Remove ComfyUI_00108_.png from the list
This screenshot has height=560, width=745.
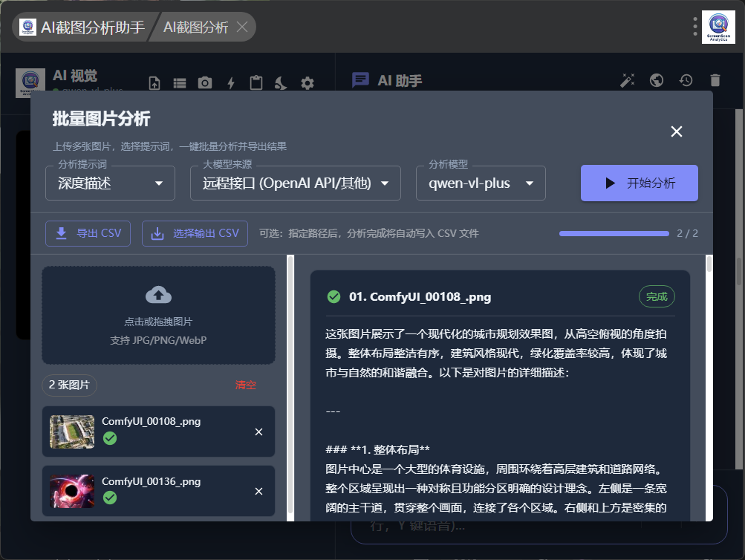pos(258,432)
